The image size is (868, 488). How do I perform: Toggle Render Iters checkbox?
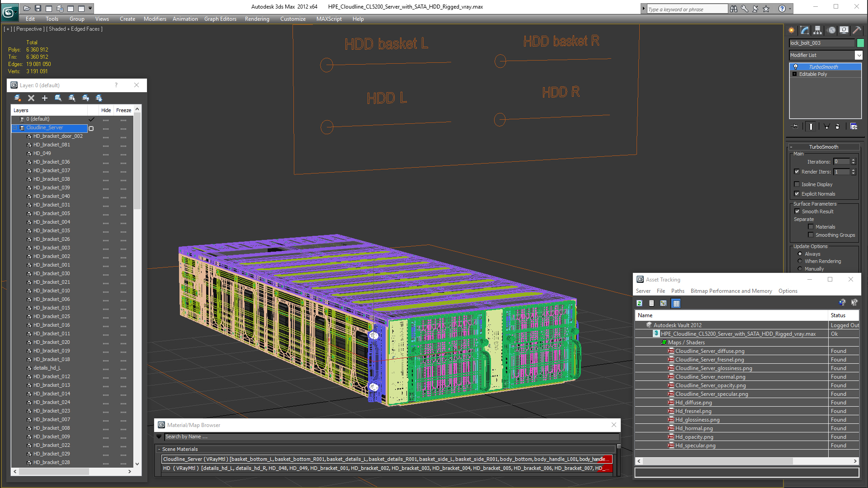797,172
